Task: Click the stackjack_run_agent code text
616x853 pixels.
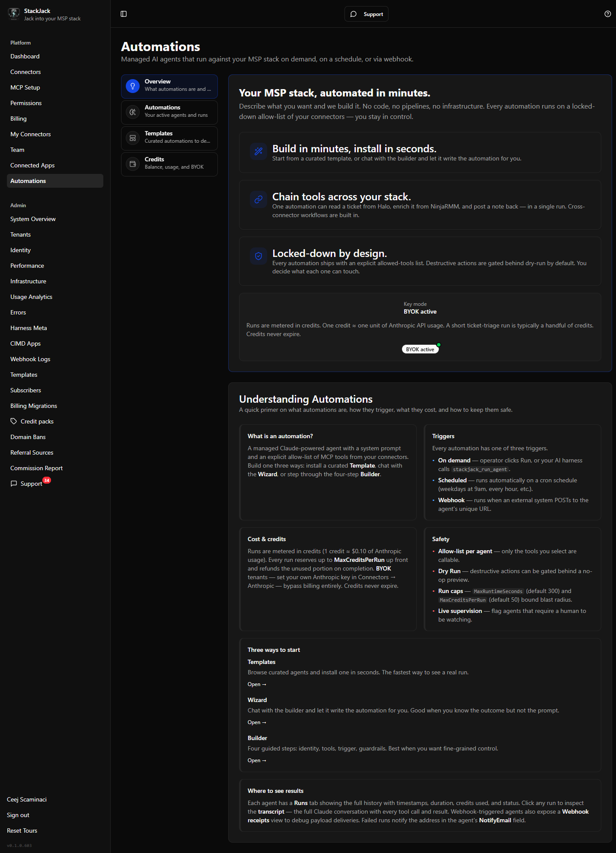Action: [x=480, y=469]
